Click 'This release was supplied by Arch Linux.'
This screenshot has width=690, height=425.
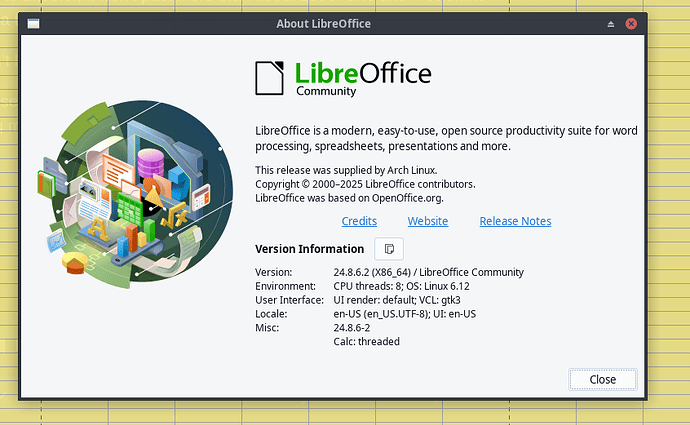click(346, 170)
